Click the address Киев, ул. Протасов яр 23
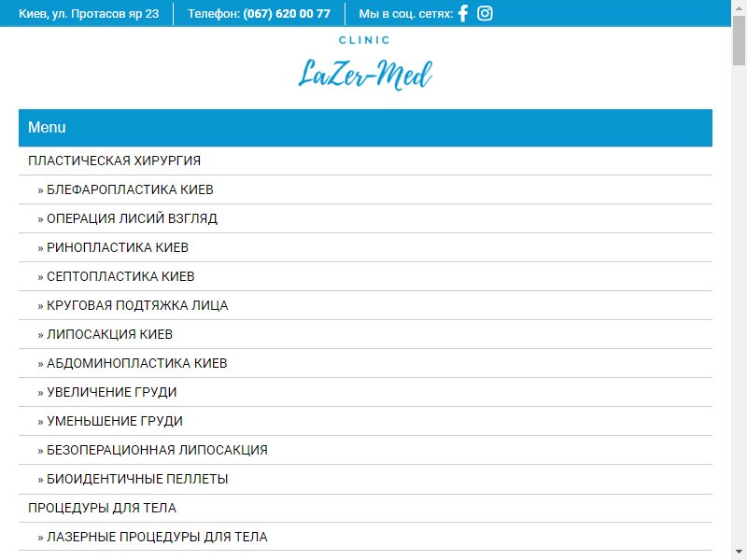Screen dimensions: 747x560 [89, 13]
